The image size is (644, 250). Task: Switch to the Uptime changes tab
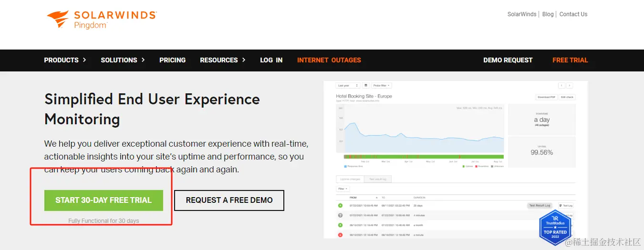point(350,179)
